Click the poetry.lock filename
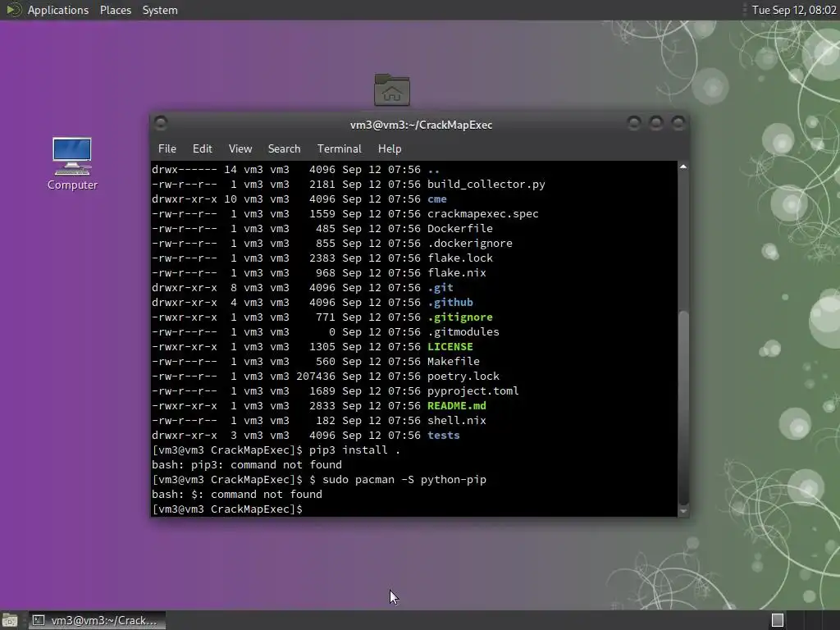840x630 pixels. 463,376
